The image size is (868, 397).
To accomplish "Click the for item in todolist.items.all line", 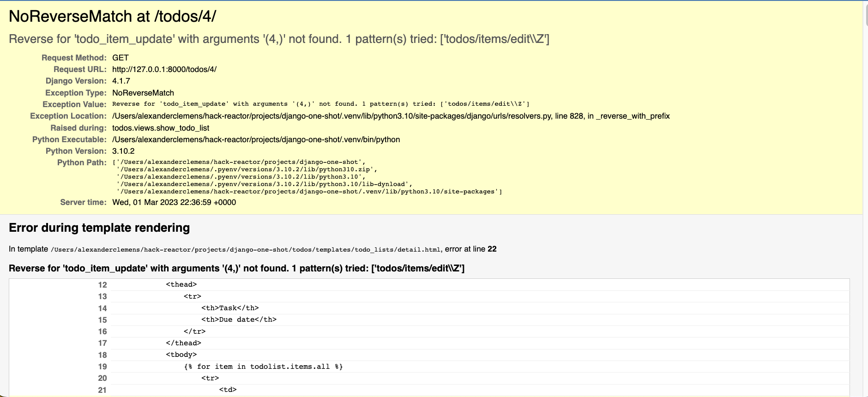I will pyautogui.click(x=263, y=367).
